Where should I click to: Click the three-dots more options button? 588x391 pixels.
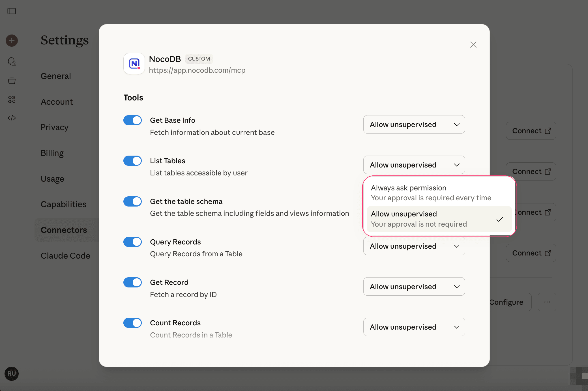[547, 302]
